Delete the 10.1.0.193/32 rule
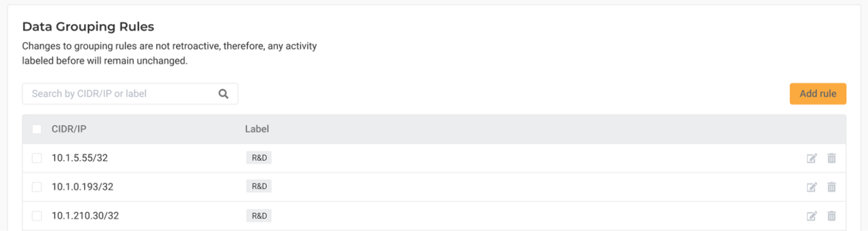Screen dimensions: 868x231 click(x=832, y=187)
